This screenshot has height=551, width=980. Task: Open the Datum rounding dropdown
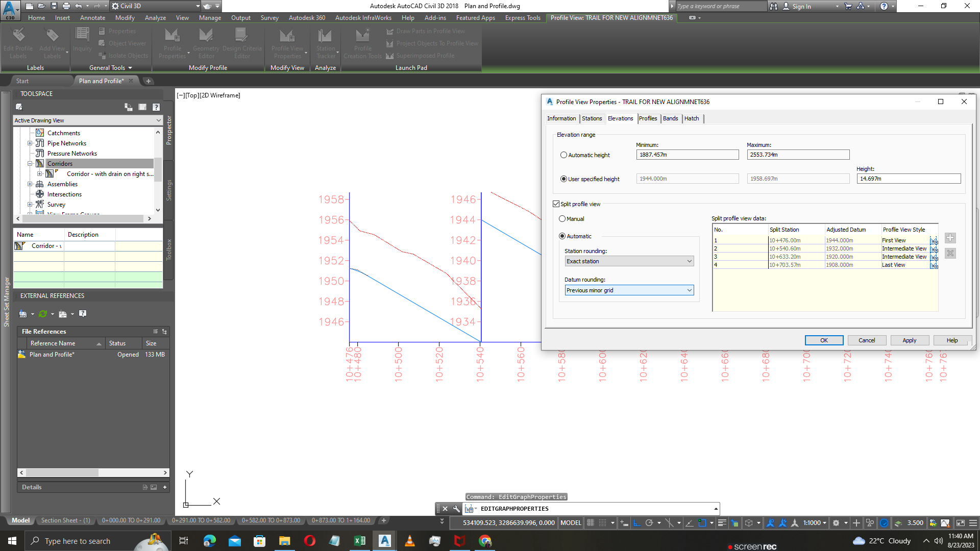coord(689,290)
